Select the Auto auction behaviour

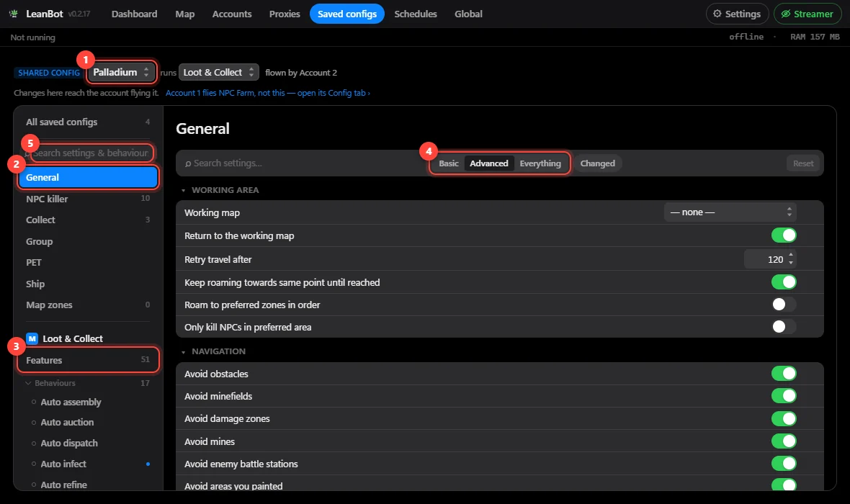tap(67, 422)
